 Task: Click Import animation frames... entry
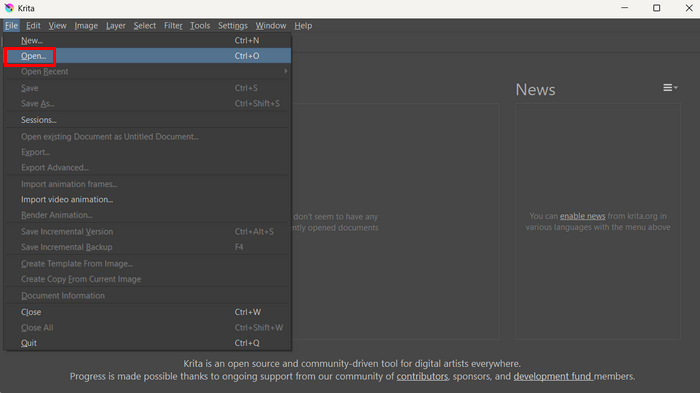(147, 184)
